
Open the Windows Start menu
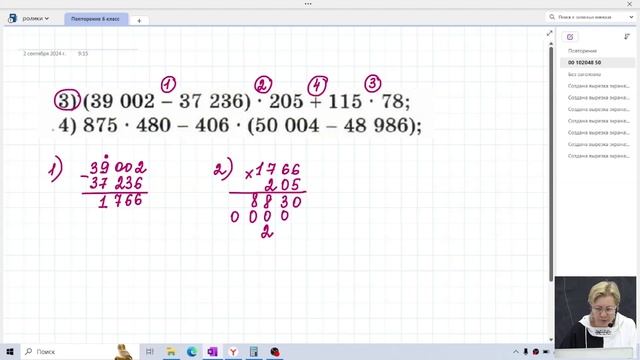10,351
